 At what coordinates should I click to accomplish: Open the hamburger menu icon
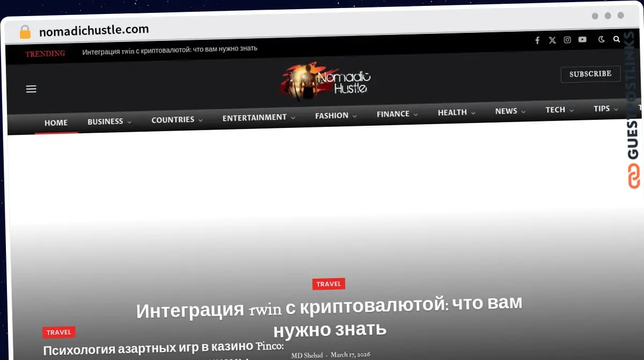point(31,89)
